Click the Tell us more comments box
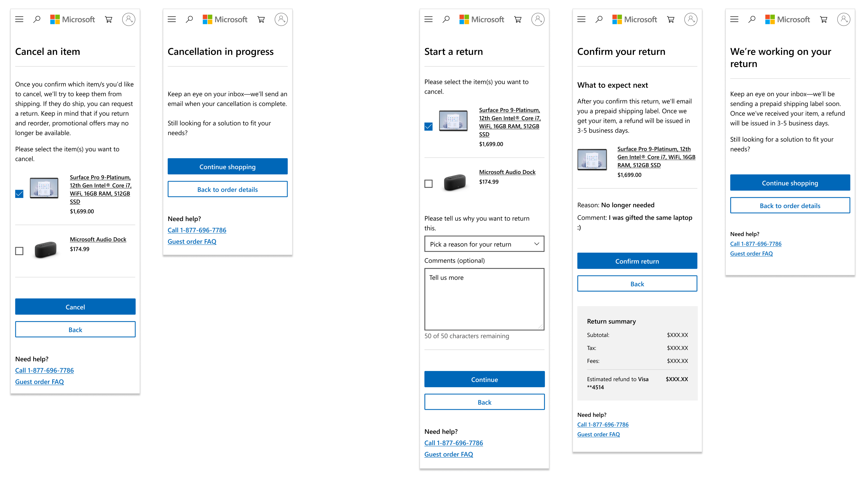 [x=484, y=299]
